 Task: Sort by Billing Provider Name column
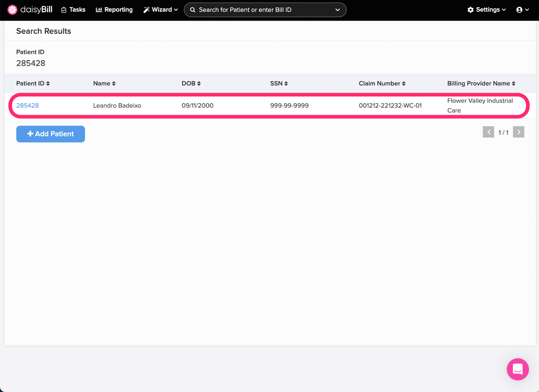(x=481, y=84)
